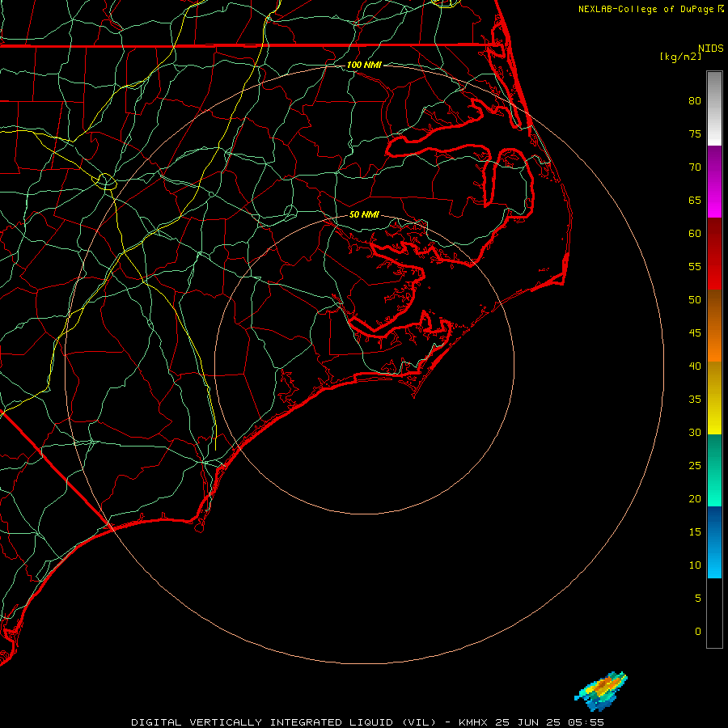Click the white-gray segment of the color scale
Image resolution: width=728 pixels, height=728 pixels.
point(714,108)
